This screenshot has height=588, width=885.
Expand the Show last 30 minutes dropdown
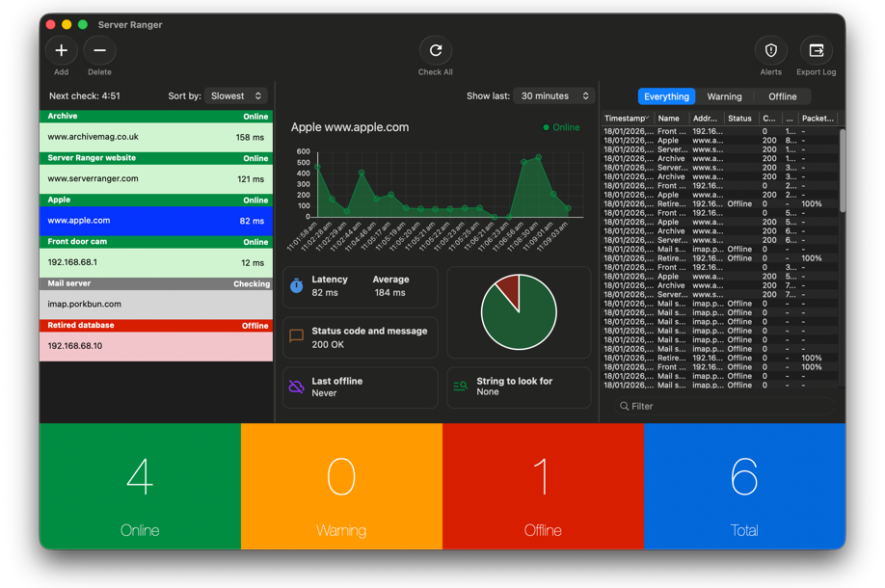click(554, 96)
